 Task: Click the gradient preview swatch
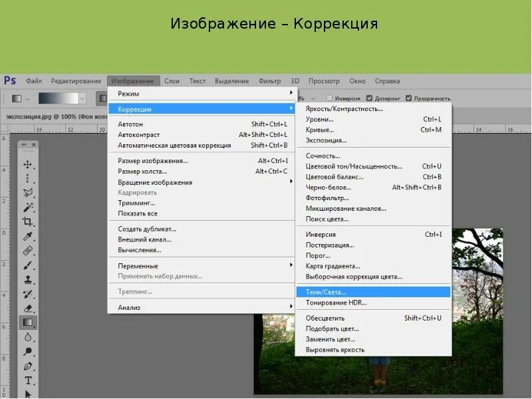(x=59, y=98)
